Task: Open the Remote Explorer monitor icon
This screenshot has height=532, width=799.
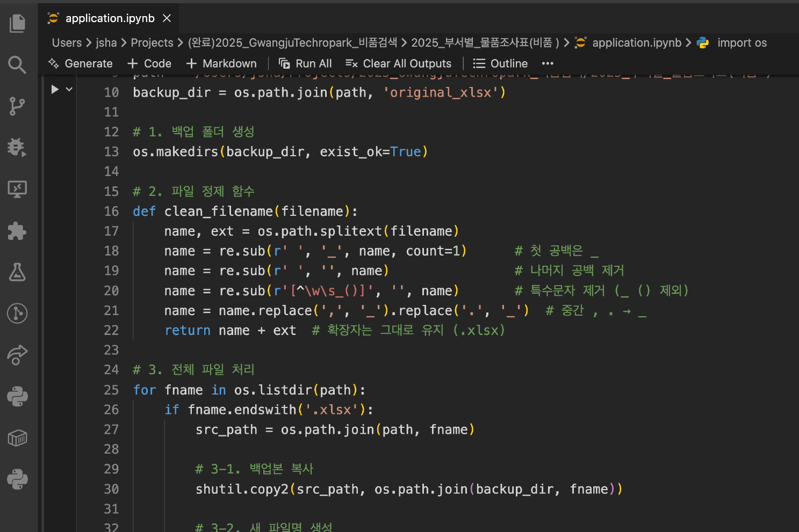Action: click(18, 189)
